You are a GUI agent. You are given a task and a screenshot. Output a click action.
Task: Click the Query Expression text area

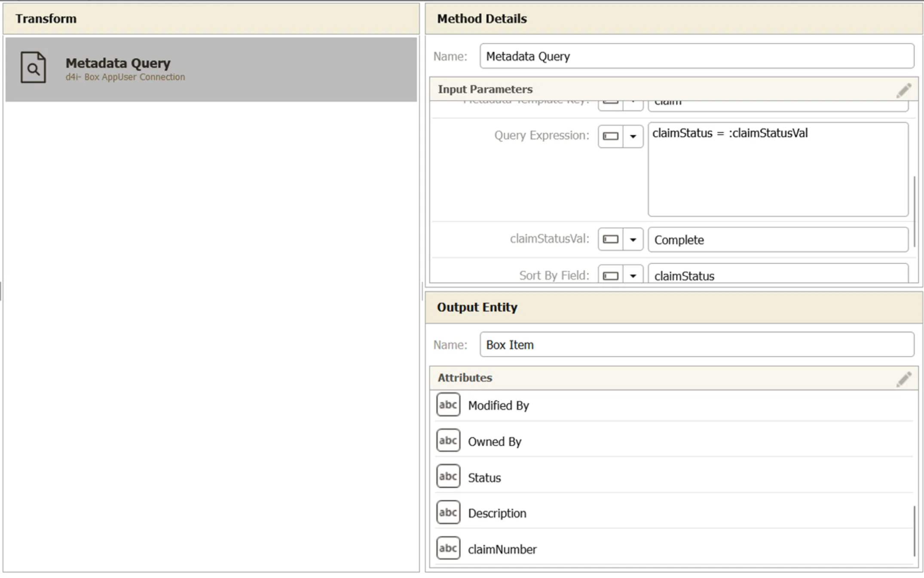point(778,170)
